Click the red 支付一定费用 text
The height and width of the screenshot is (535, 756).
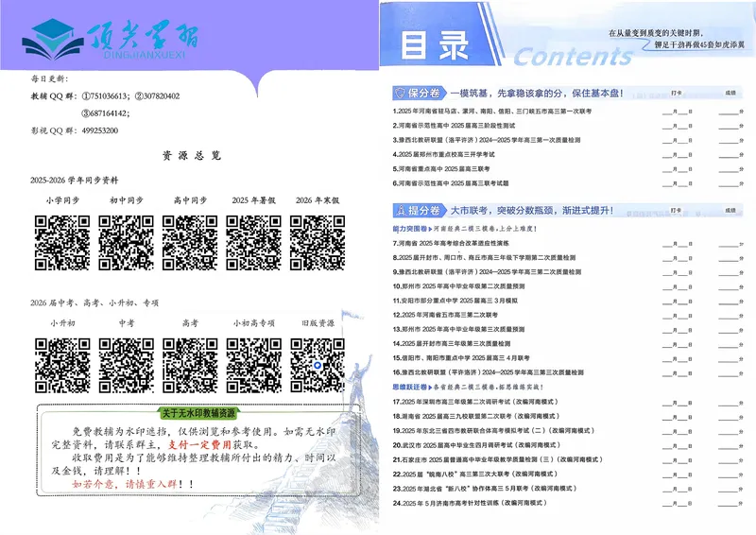coord(199,445)
